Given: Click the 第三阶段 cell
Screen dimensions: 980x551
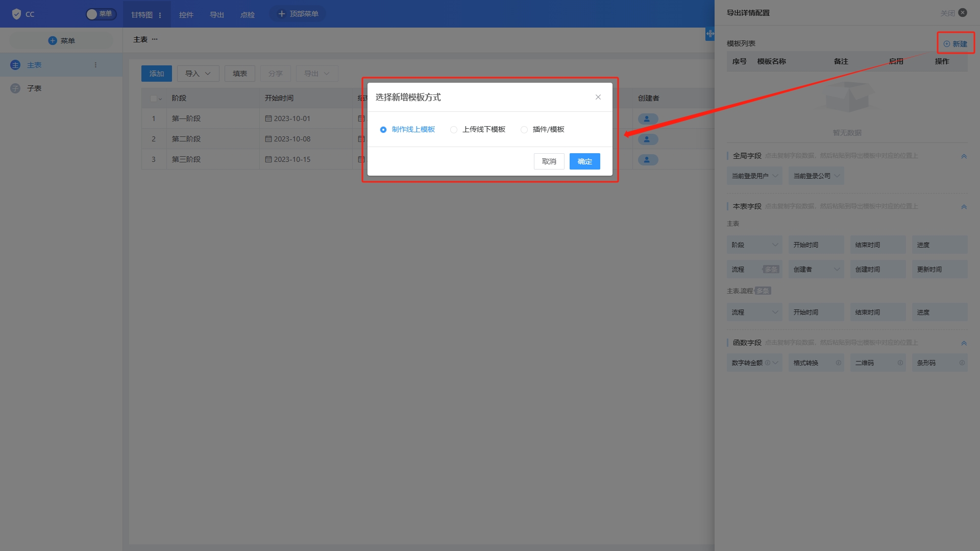Looking at the screenshot, I should [213, 159].
